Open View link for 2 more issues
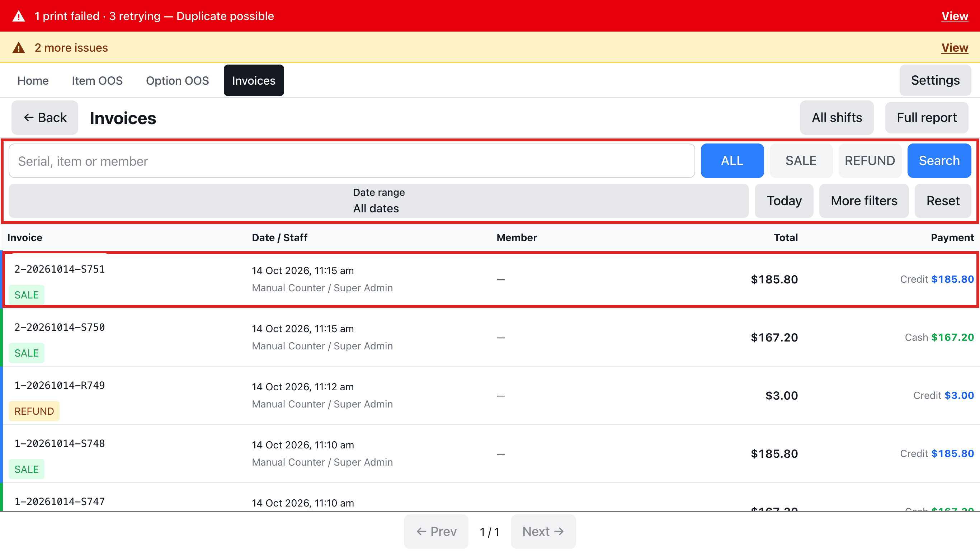The height and width of the screenshot is (551, 980). [x=955, y=48]
